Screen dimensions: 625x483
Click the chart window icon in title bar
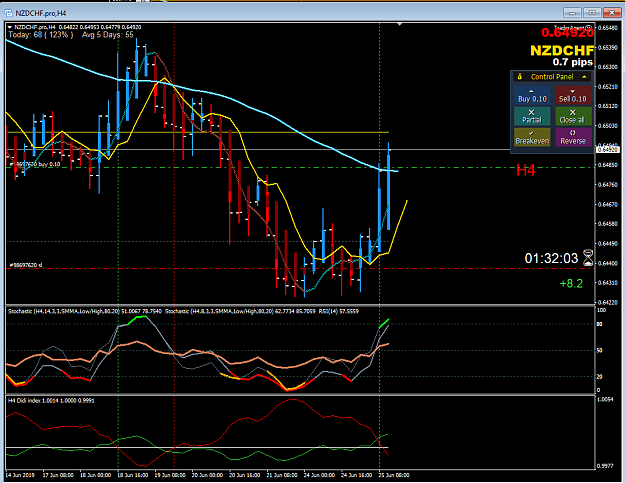coord(8,13)
